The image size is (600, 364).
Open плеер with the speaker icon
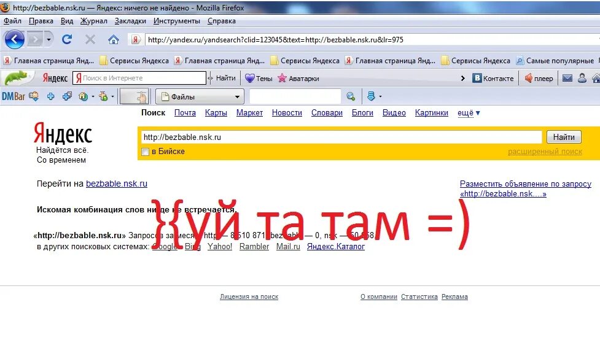(539, 78)
